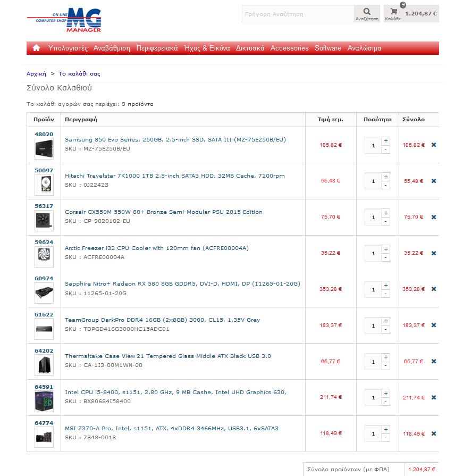Open Samsung 850 Evo Series product link

[175, 140]
